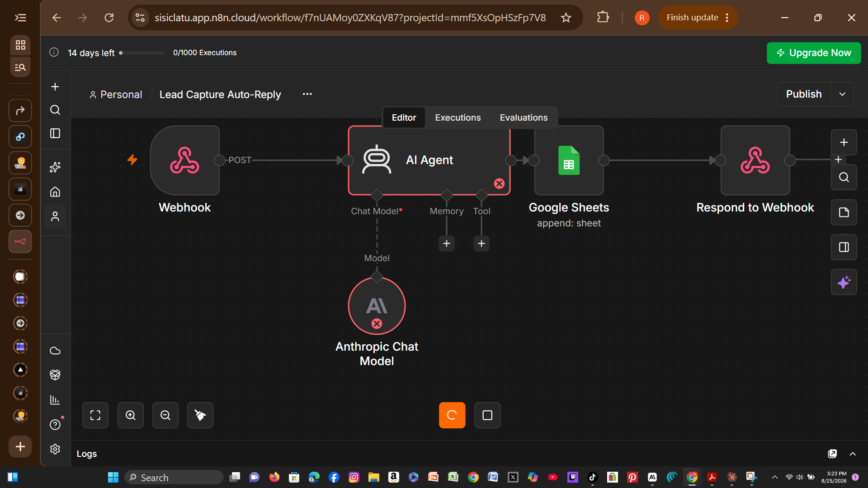The image size is (868, 488).
Task: Add a sticky note to canvas
Action: point(844,212)
